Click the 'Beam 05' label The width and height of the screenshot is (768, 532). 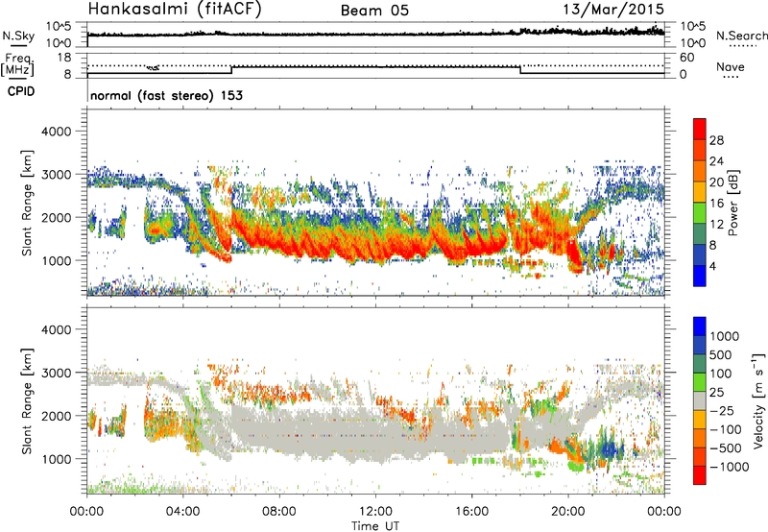pyautogui.click(x=374, y=11)
